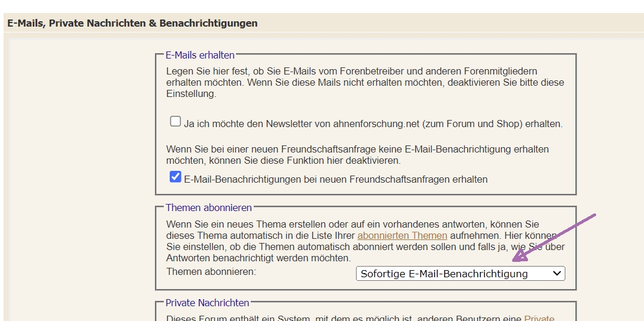Open the 'abonnierten Themen' link
The height and width of the screenshot is (321, 644).
coord(402,236)
